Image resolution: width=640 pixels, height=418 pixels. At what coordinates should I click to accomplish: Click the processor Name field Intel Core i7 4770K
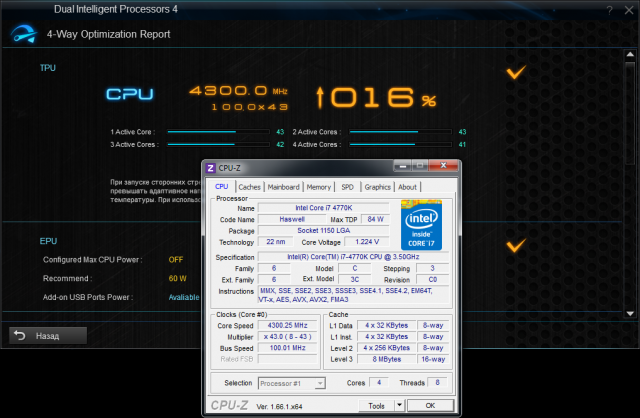324,208
